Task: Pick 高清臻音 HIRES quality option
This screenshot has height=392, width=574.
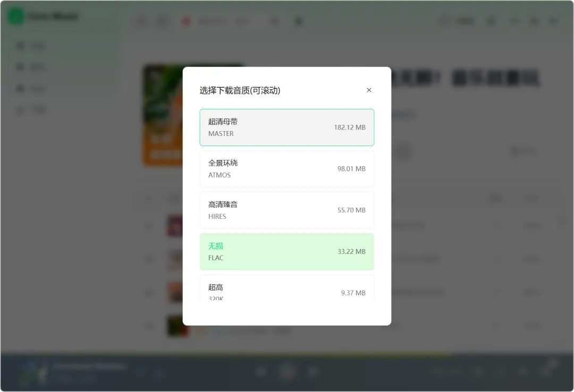Action: (286, 210)
